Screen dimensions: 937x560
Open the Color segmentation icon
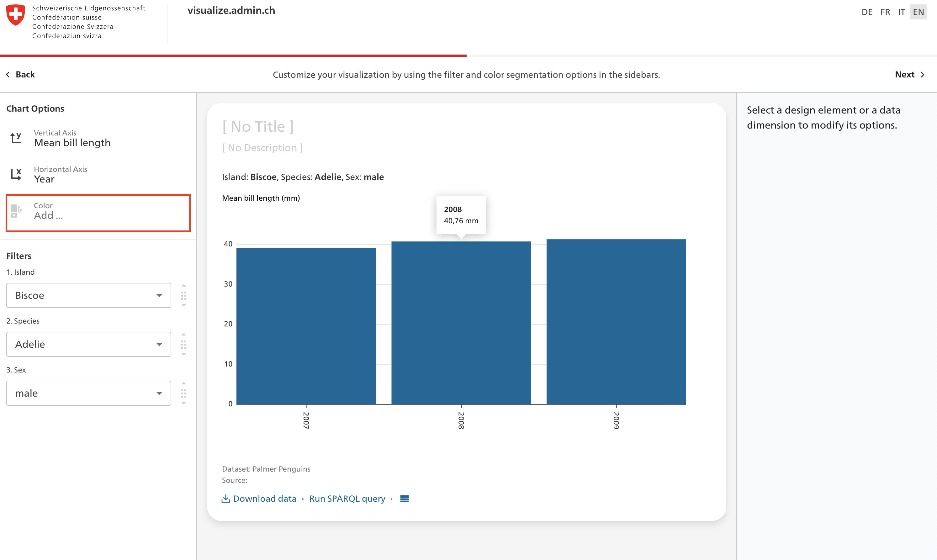(x=16, y=211)
